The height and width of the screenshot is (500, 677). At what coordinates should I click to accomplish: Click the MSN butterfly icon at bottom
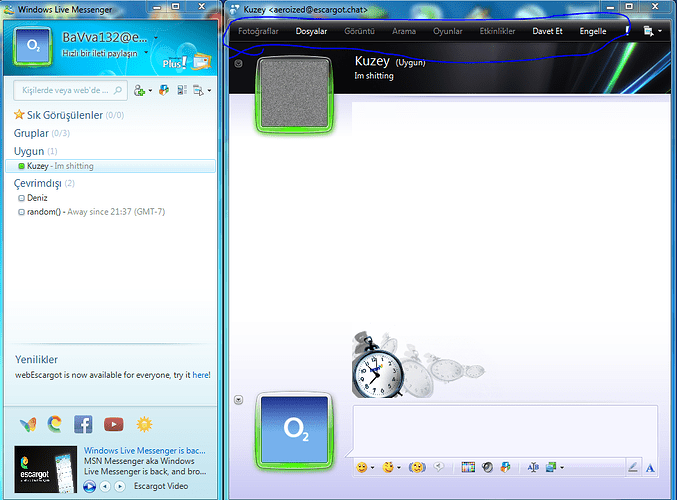(x=28, y=424)
